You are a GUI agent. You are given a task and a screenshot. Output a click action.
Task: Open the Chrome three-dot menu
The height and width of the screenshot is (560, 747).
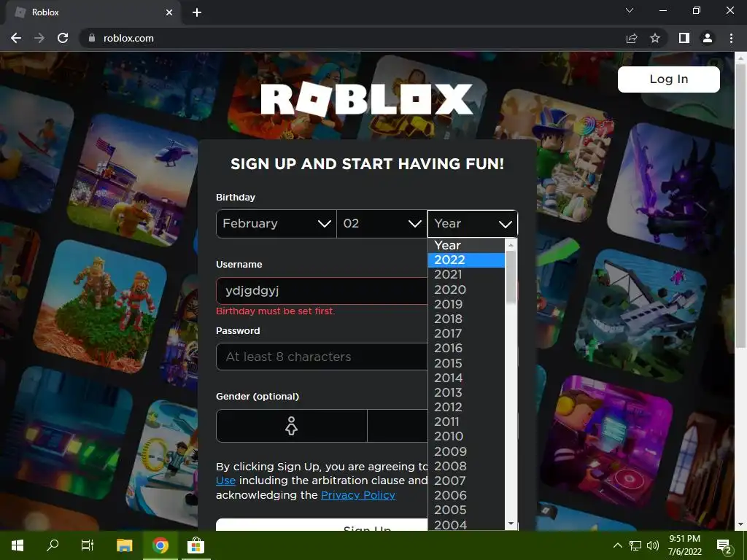pyautogui.click(x=731, y=38)
